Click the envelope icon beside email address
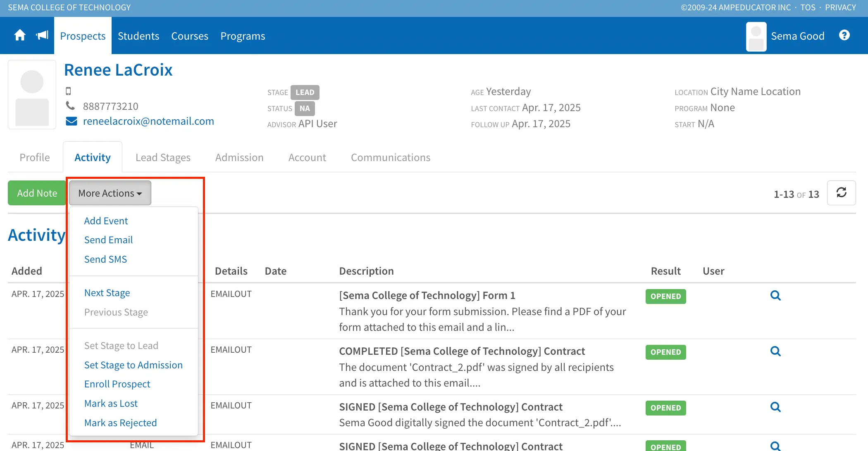This screenshot has height=451, width=868. [72, 121]
